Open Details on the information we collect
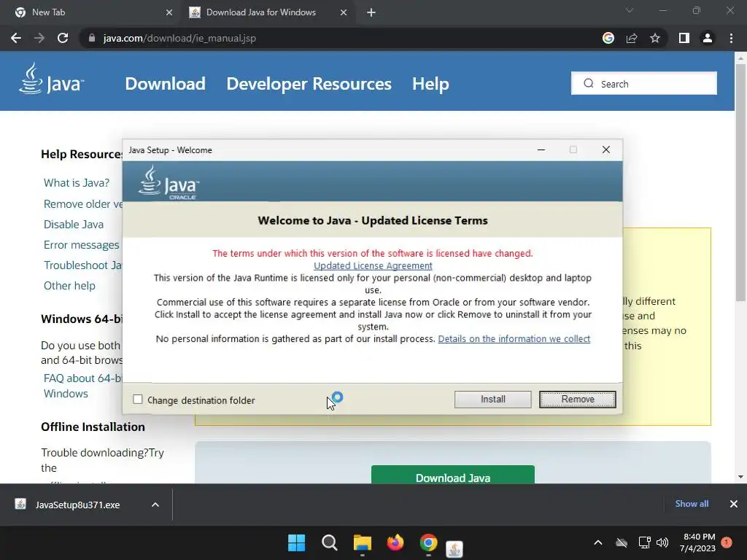The height and width of the screenshot is (560, 747). (x=514, y=338)
